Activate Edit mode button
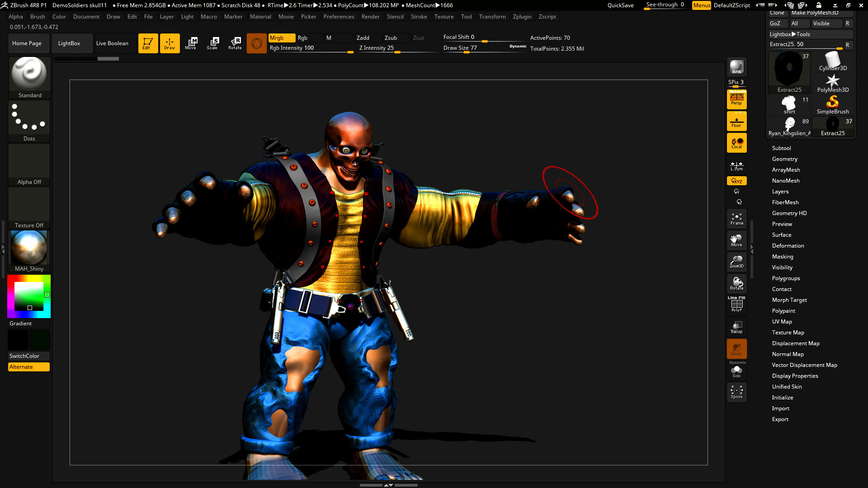This screenshot has width=868, height=488. (148, 43)
